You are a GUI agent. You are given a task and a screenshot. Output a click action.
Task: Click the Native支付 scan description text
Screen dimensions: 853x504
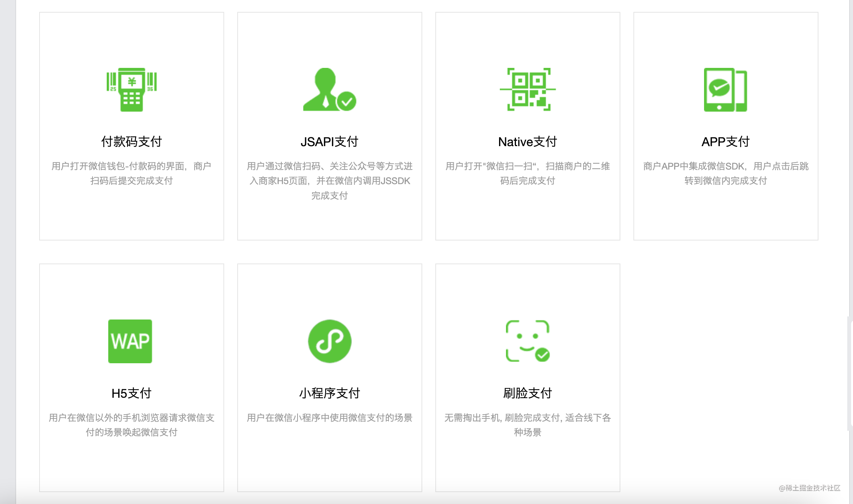tap(527, 173)
